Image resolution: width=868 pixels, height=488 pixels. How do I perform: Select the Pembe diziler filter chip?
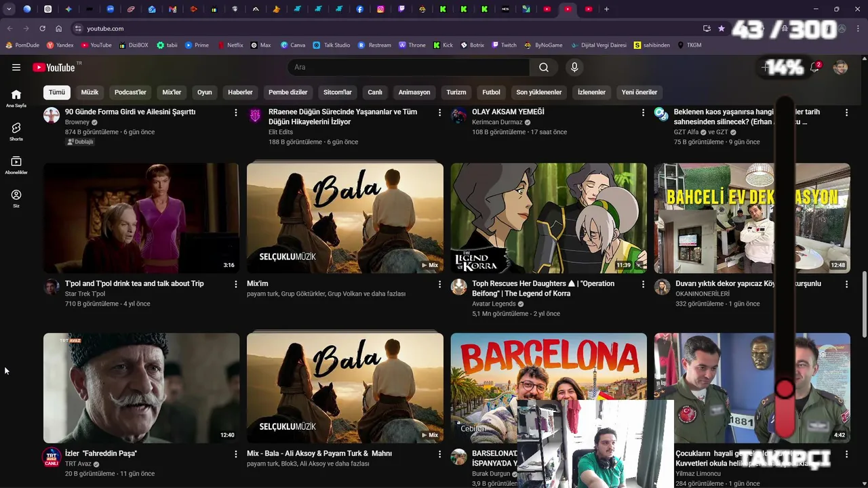(288, 92)
